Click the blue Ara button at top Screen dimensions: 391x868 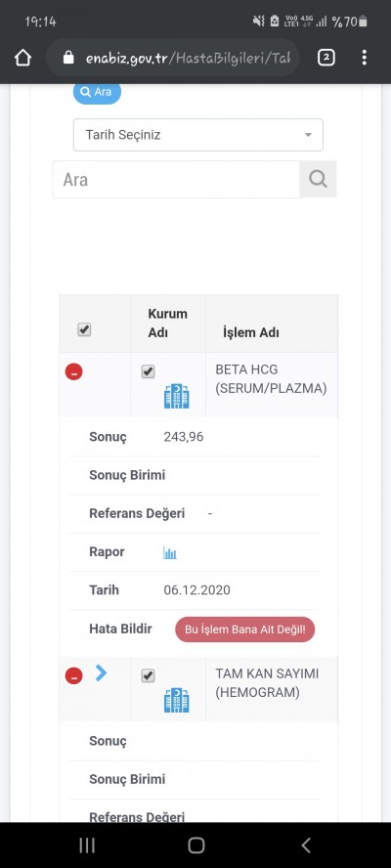point(97,92)
